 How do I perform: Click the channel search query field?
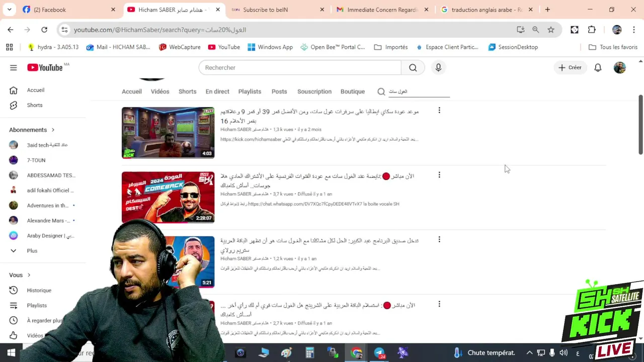coord(419,92)
